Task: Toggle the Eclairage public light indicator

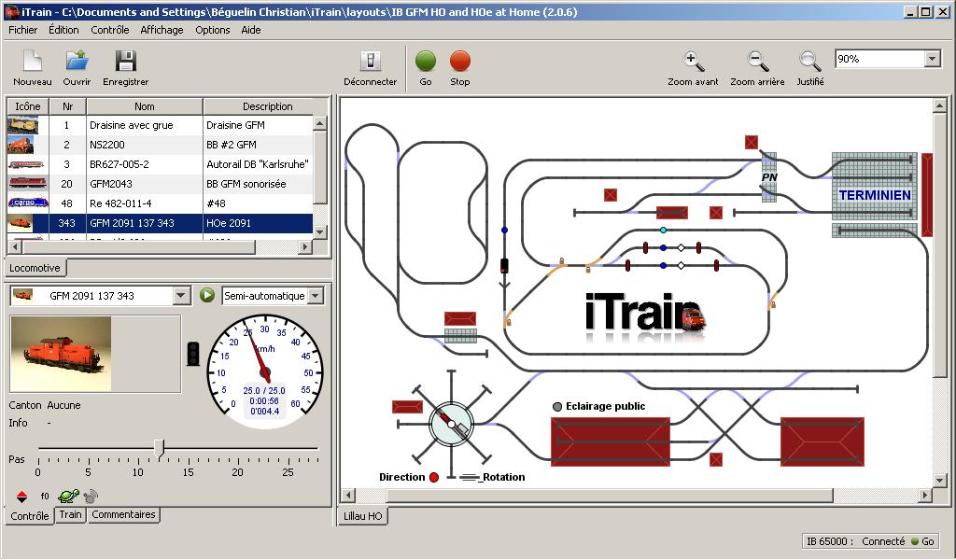Action: point(557,406)
